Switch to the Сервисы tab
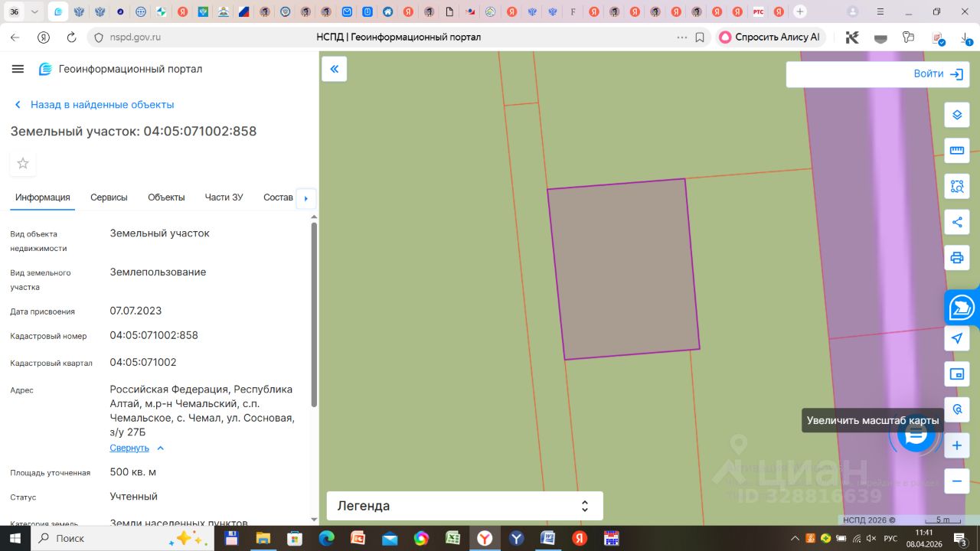This screenshot has height=551, width=980. tap(109, 197)
